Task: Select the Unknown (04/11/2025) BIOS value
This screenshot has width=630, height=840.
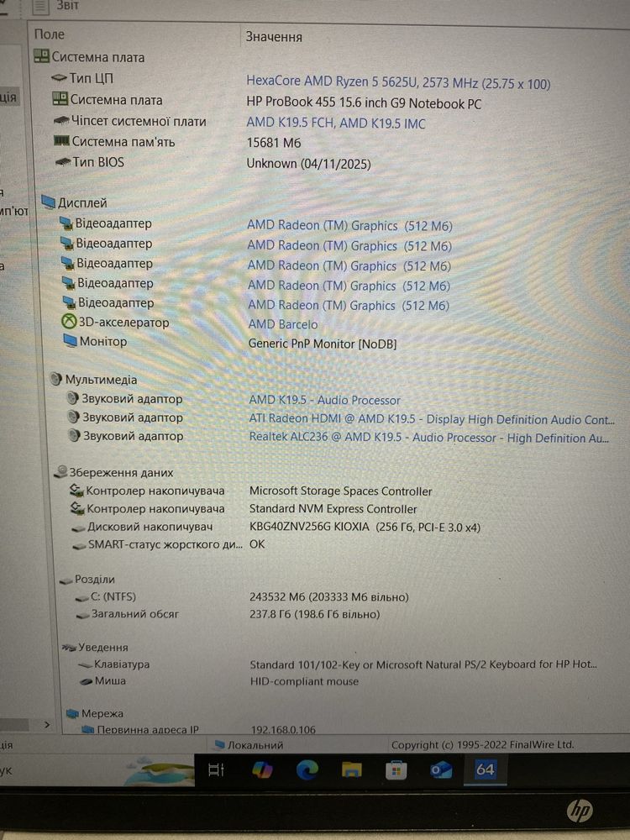Action: coord(308,164)
